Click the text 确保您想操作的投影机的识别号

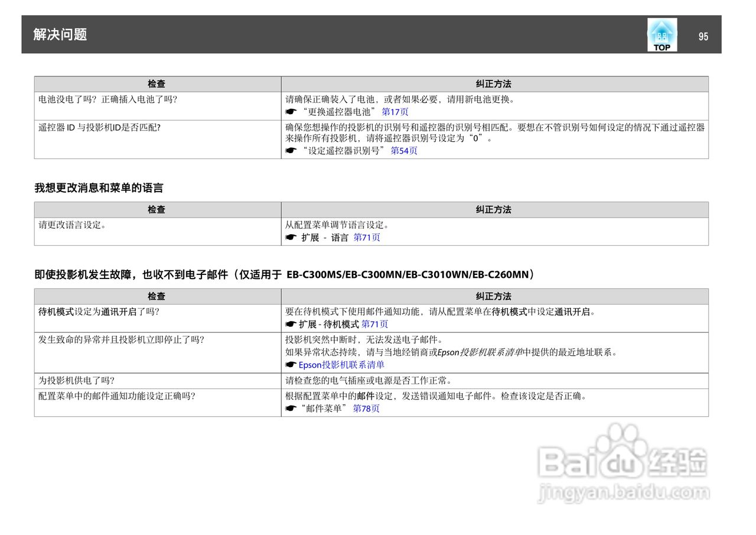point(347,127)
